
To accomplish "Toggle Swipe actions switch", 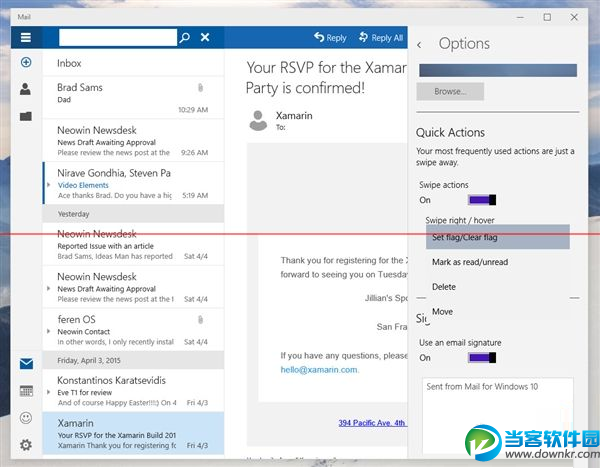I will [482, 200].
